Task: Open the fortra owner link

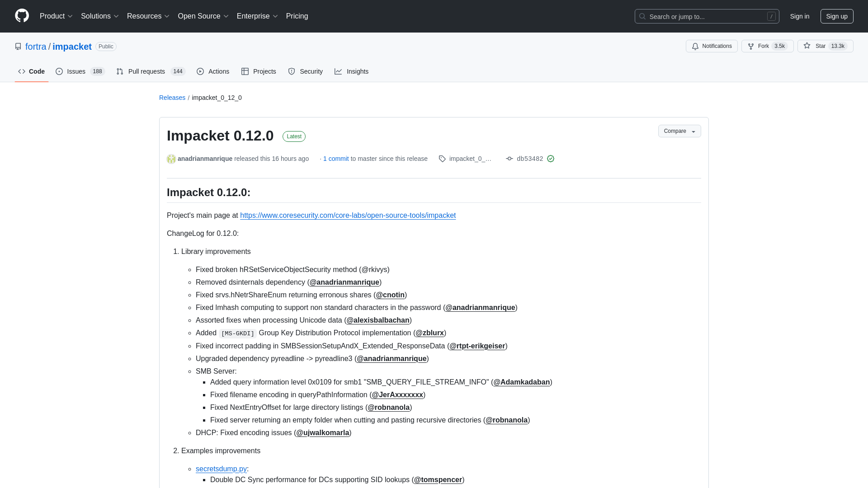Action: (36, 47)
